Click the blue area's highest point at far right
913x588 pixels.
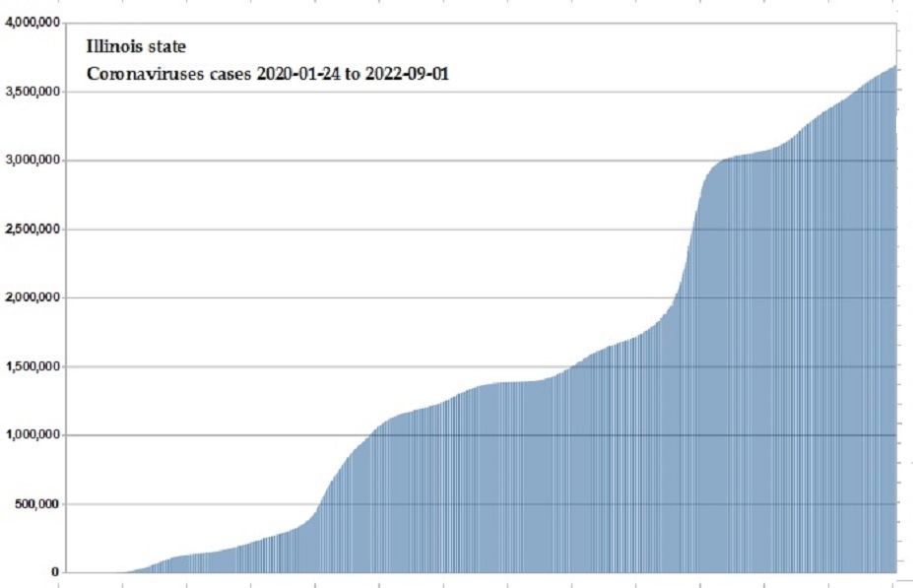(x=893, y=68)
